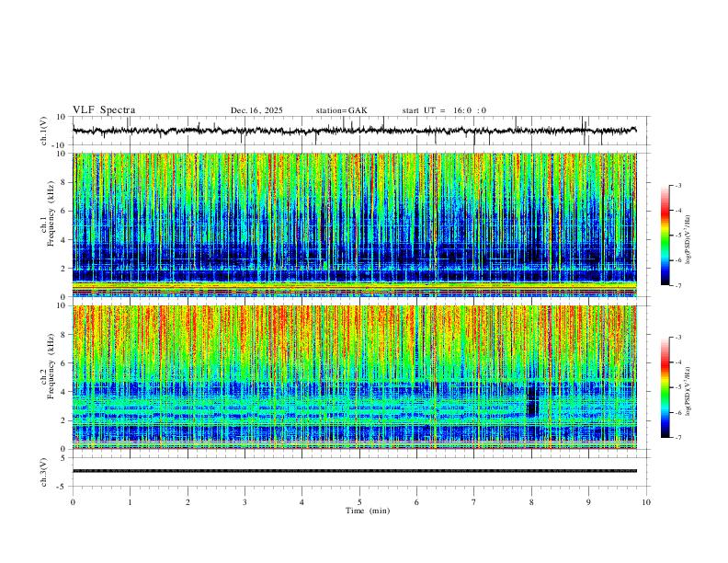Image resolution: width=728 pixels, height=563 pixels.
Task: Click the ch.2 PSD color scale bar
Action: 665,387
